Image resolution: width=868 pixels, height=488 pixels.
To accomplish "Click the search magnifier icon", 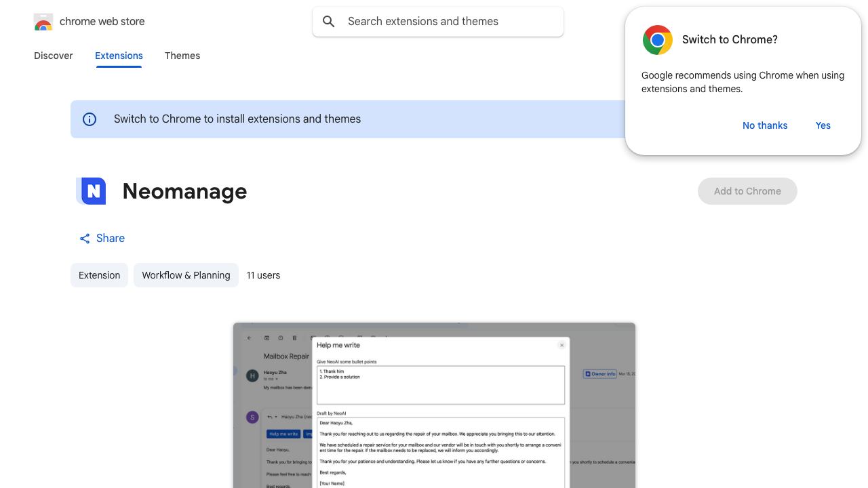I will tap(329, 22).
